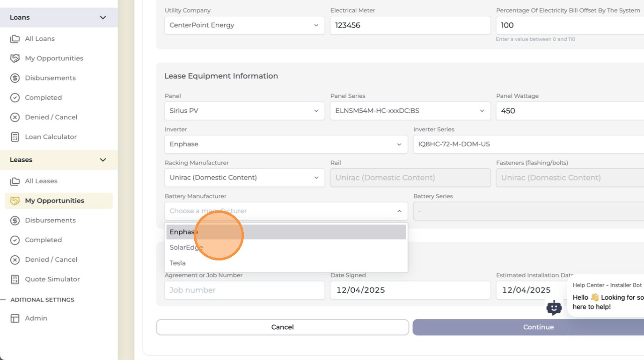Open the Installer Bot robot chat icon
The height and width of the screenshot is (360, 644).
coord(554,308)
